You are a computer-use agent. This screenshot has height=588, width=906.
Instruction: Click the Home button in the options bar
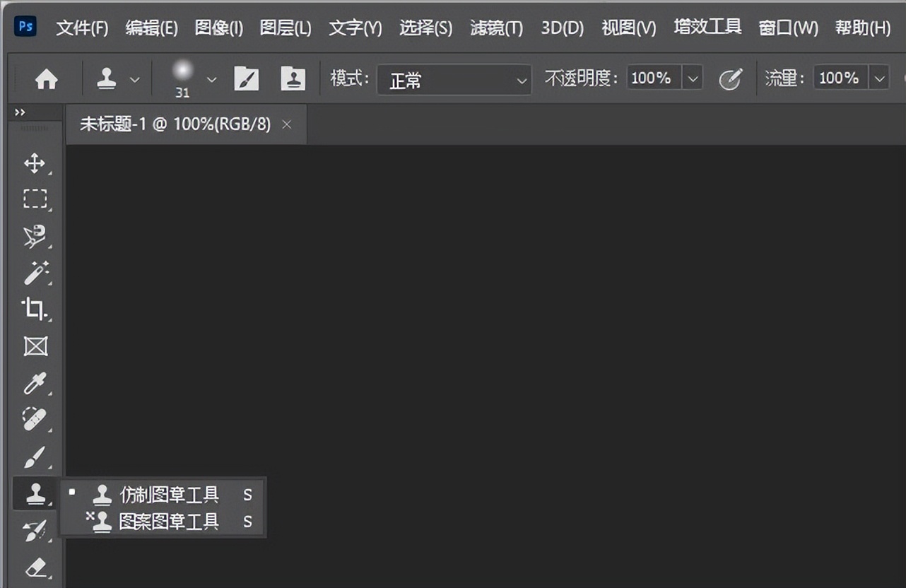[x=45, y=78]
